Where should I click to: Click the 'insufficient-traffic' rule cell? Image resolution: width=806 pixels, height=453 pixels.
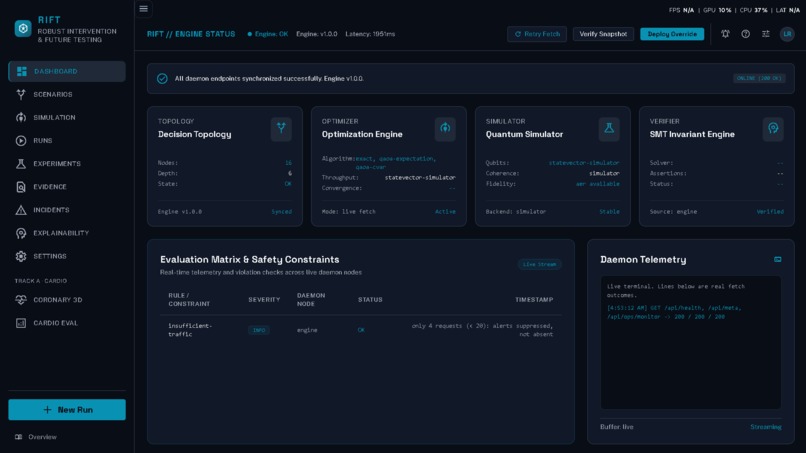click(190, 330)
